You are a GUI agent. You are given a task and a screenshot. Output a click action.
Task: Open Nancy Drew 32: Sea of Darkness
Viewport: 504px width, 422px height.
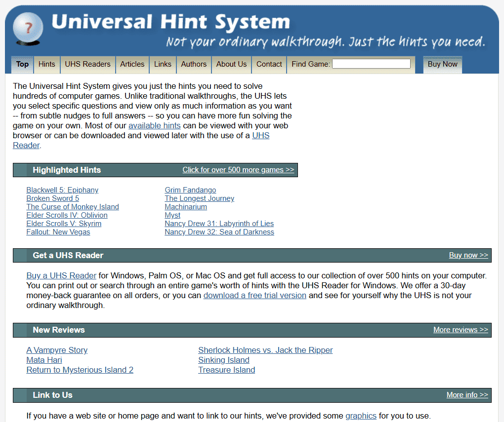pyautogui.click(x=219, y=232)
